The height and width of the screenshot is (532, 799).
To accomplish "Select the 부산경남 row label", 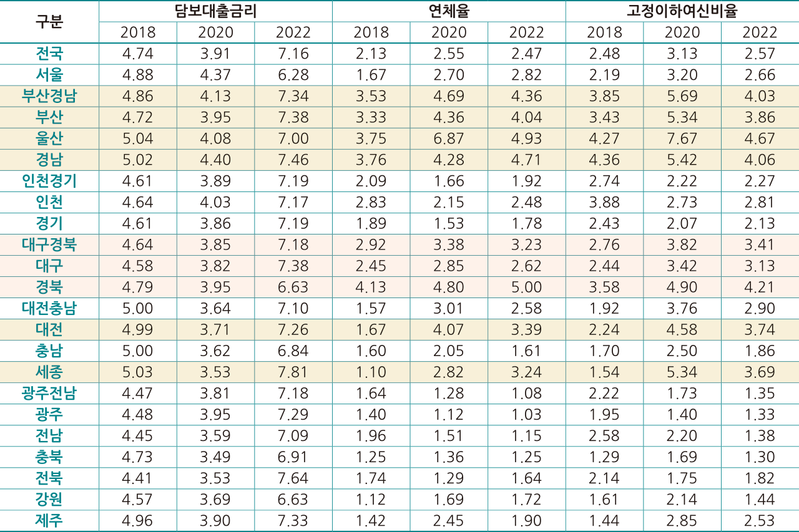I will pos(49,96).
